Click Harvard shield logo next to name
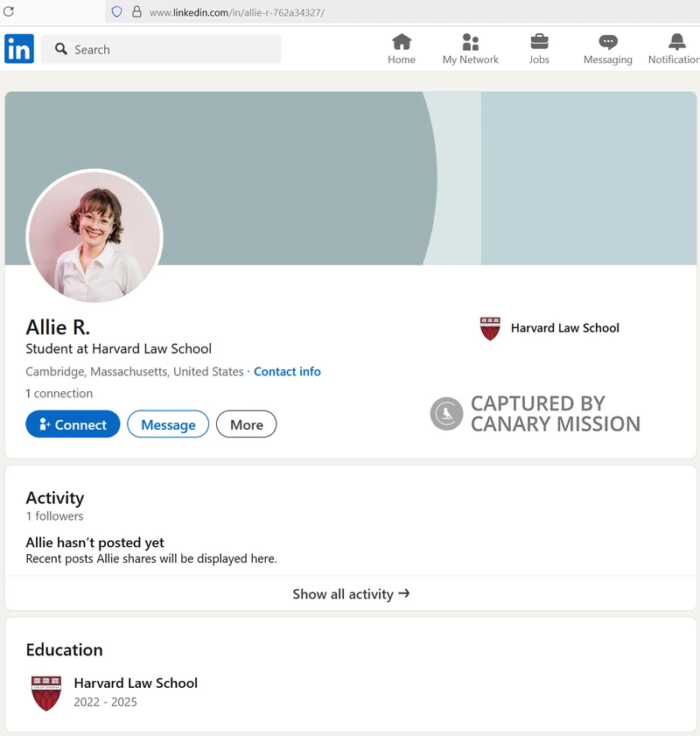The image size is (700, 736). tap(490, 328)
